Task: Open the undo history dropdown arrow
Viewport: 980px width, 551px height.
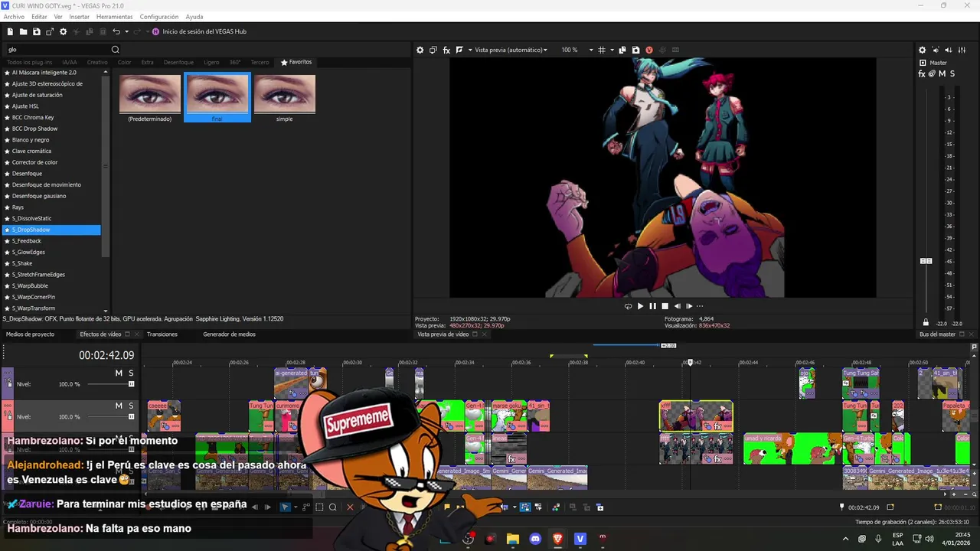Action: click(x=126, y=31)
